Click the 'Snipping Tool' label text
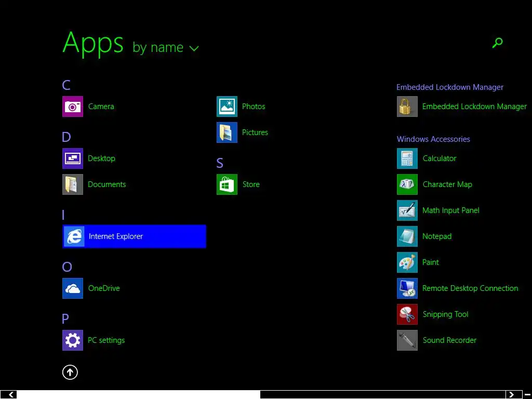The width and height of the screenshot is (532, 399). (445, 314)
